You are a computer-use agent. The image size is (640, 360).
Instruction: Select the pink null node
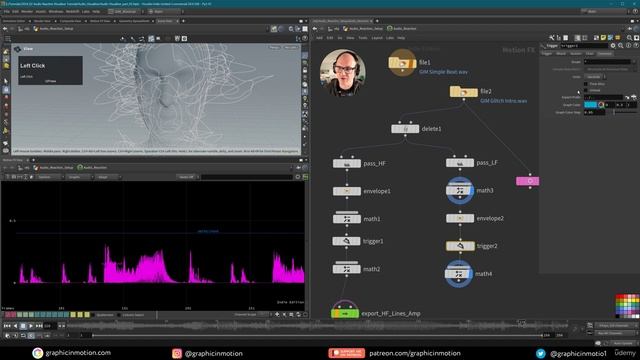click(527, 181)
